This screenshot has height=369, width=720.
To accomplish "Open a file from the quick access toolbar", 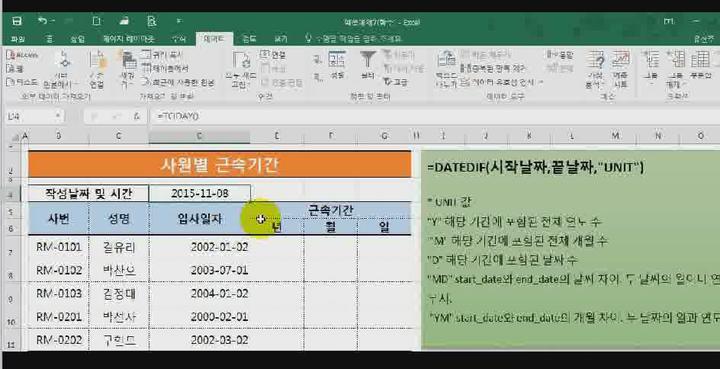I will tap(124, 21).
